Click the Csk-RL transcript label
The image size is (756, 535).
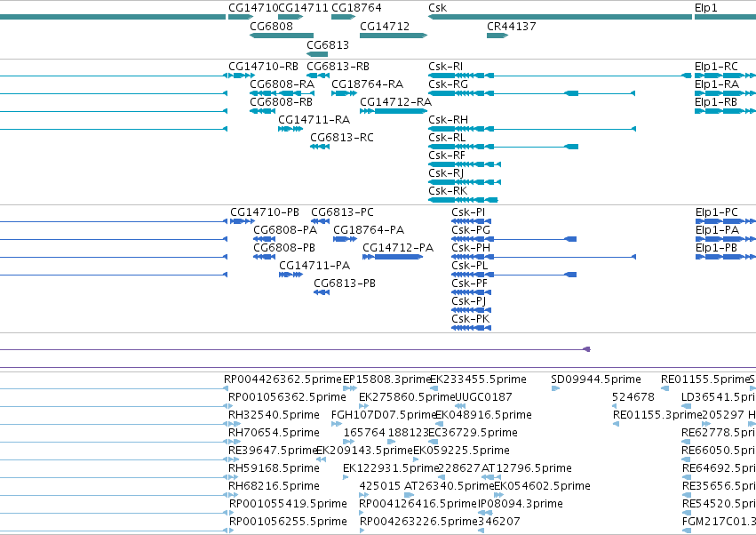pos(447,138)
